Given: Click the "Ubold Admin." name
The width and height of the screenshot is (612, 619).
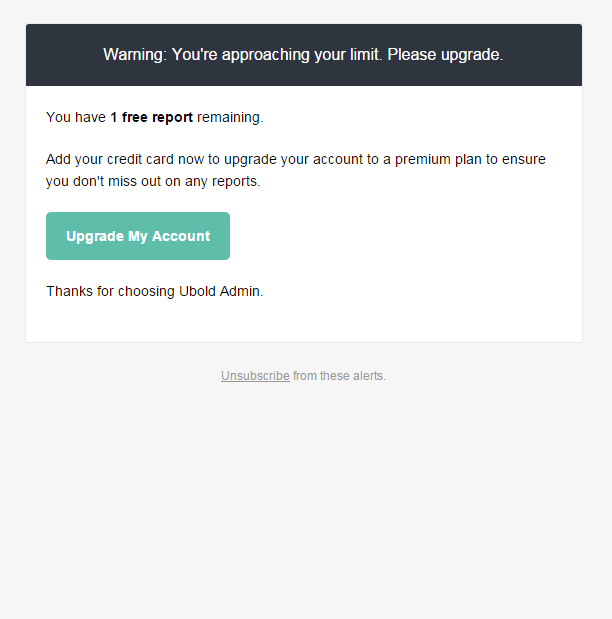Looking at the screenshot, I should 221,291.
